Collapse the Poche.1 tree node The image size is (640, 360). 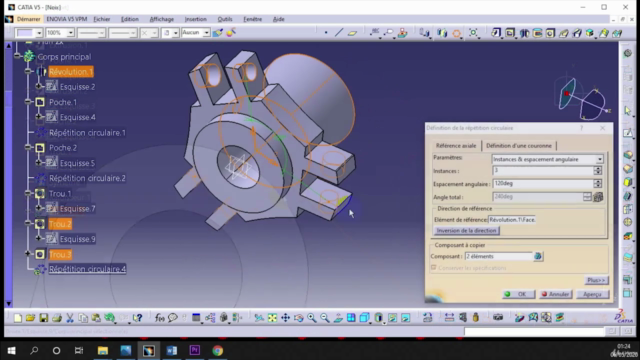tap(28, 102)
